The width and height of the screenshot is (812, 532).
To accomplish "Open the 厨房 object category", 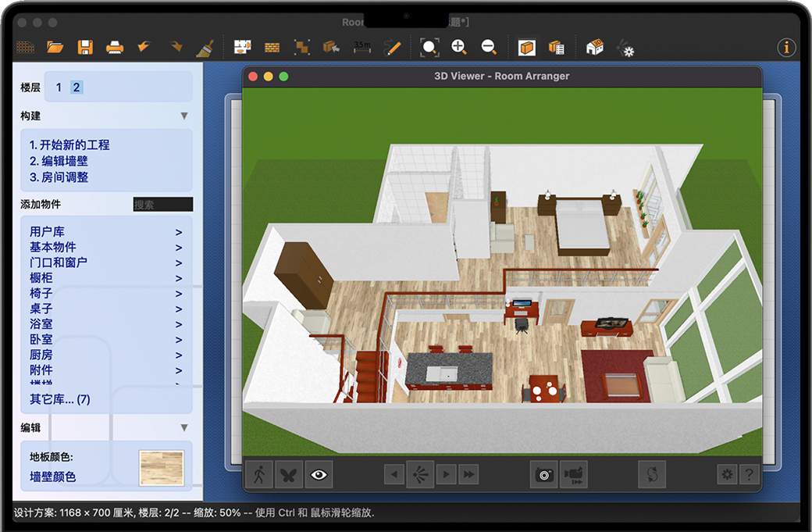I will point(41,355).
